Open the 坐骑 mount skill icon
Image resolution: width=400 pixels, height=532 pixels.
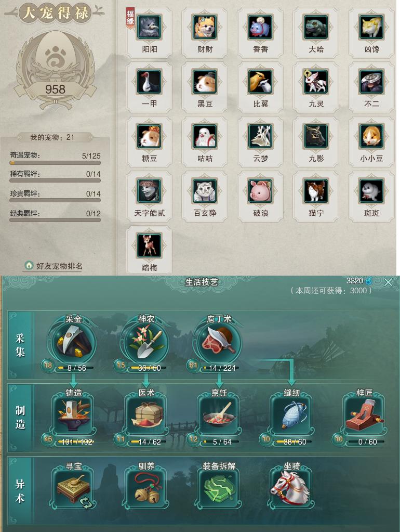(x=291, y=487)
